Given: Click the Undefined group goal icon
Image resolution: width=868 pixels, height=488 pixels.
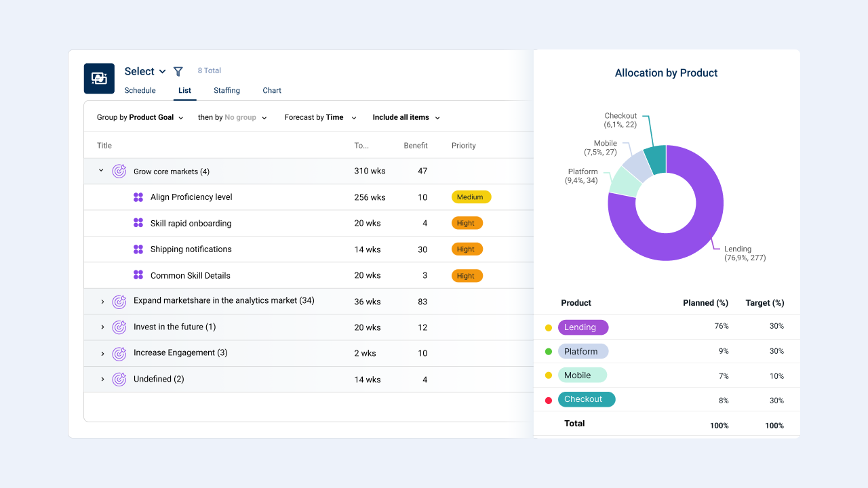Looking at the screenshot, I should click(x=119, y=380).
